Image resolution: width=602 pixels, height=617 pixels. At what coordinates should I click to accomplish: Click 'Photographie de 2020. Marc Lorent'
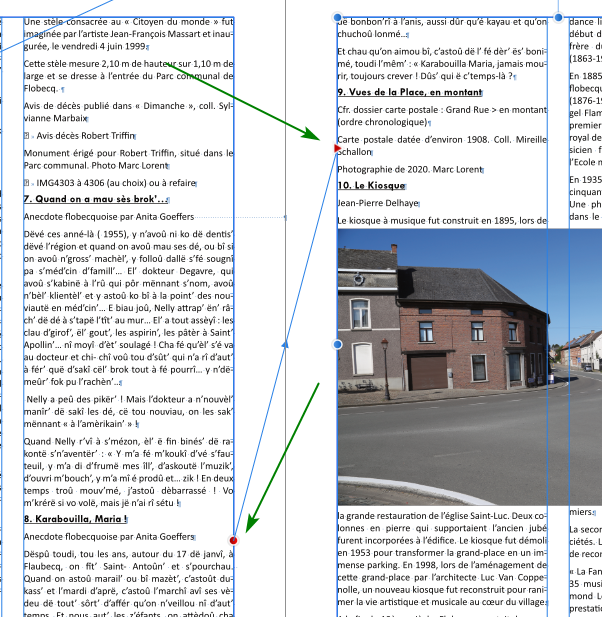tap(410, 170)
